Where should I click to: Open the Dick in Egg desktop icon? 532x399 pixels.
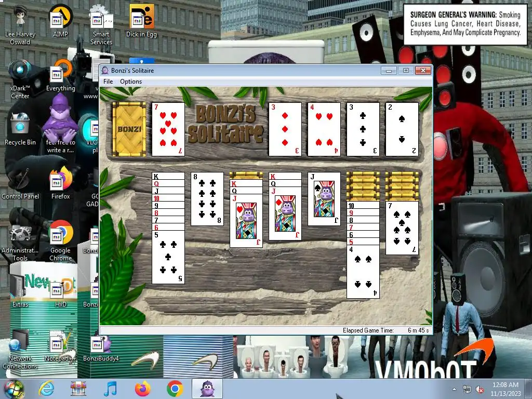click(x=141, y=21)
